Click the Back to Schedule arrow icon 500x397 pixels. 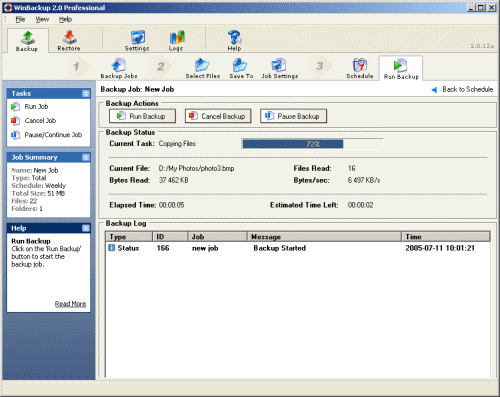(x=434, y=90)
